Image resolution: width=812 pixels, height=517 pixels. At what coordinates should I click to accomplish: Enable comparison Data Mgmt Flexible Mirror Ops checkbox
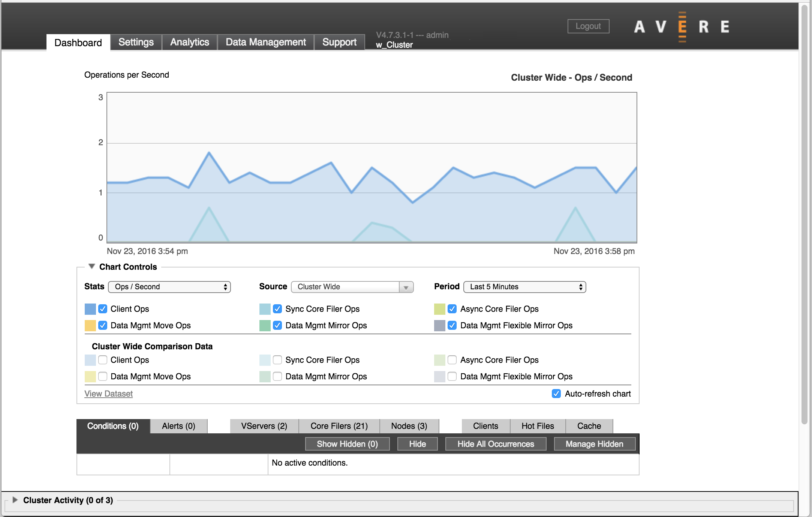coord(452,376)
